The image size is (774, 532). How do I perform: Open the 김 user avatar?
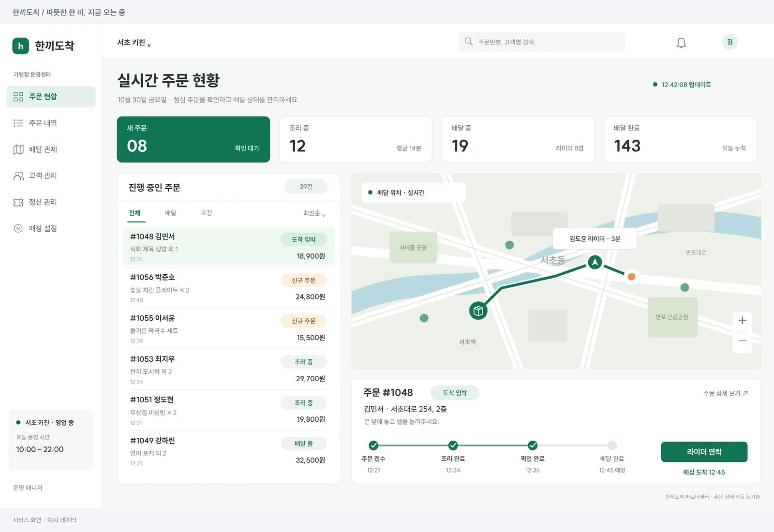(x=729, y=42)
